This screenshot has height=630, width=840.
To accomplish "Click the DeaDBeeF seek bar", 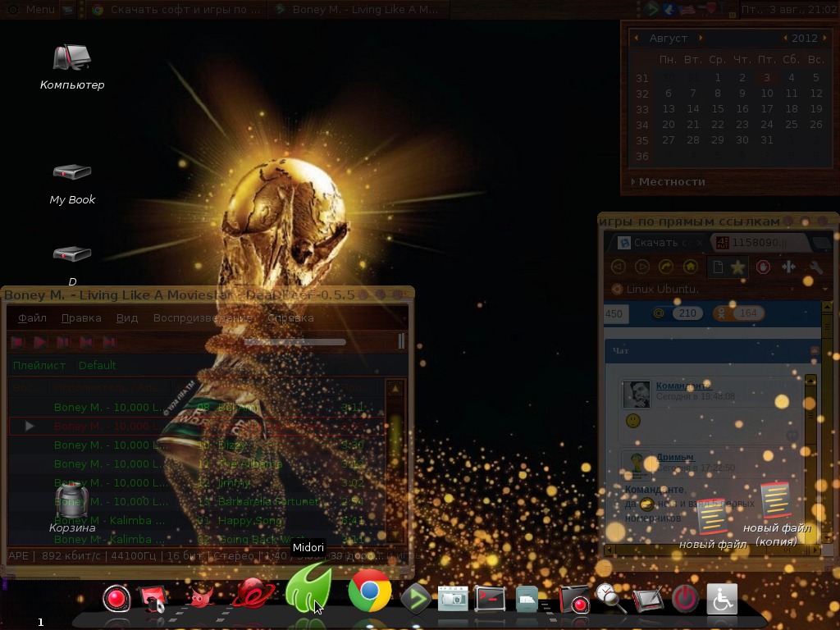I will (294, 342).
